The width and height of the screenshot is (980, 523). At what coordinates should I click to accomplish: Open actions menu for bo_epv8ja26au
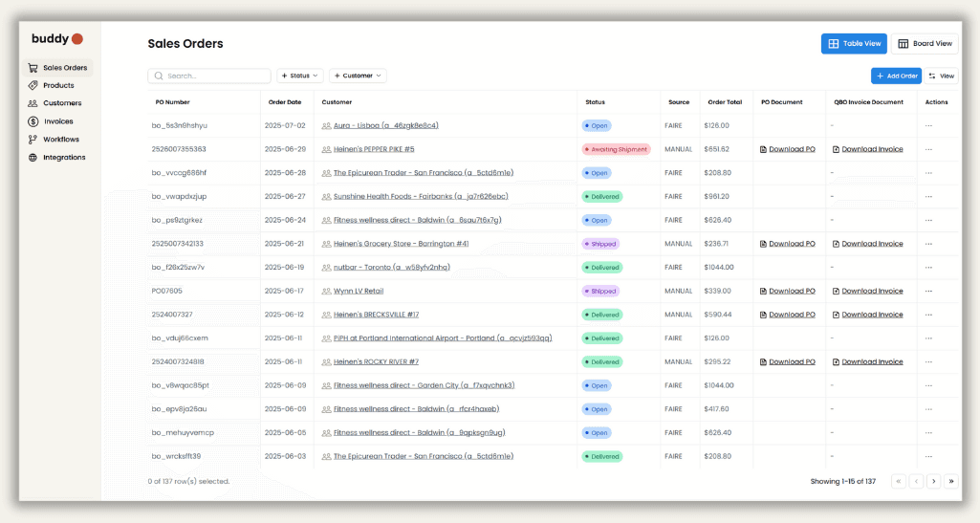pyautogui.click(x=928, y=409)
